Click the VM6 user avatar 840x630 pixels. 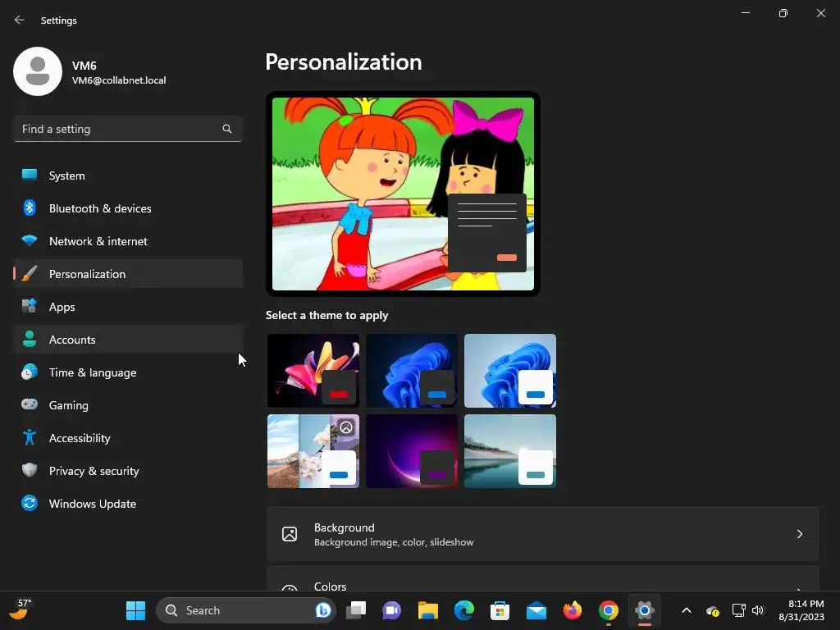(38, 71)
